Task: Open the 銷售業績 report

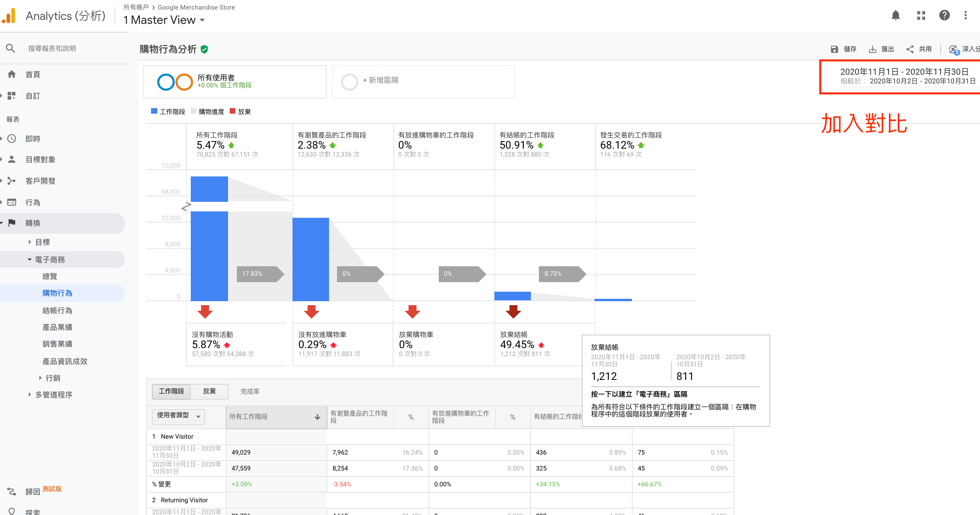Action: pos(57,344)
